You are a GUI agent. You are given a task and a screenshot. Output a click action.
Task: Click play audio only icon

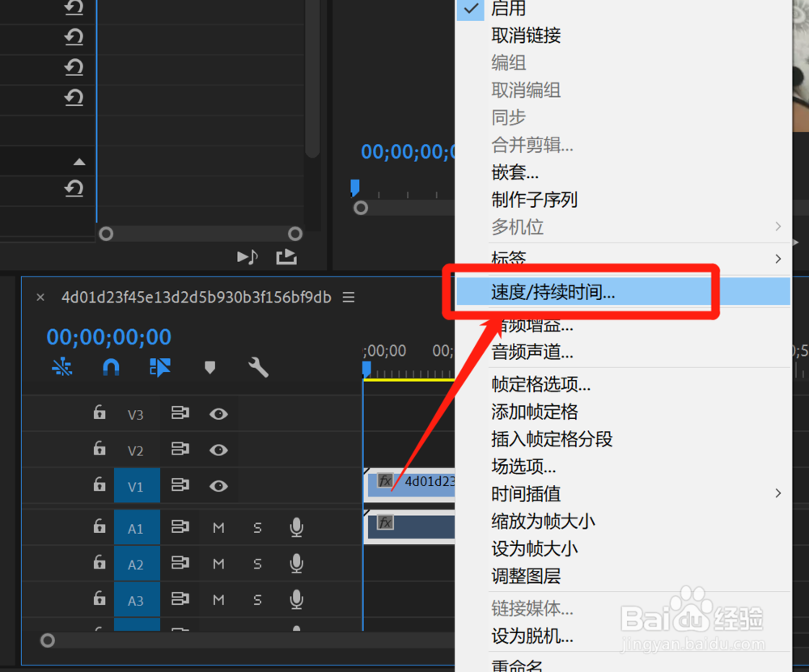[x=247, y=256]
